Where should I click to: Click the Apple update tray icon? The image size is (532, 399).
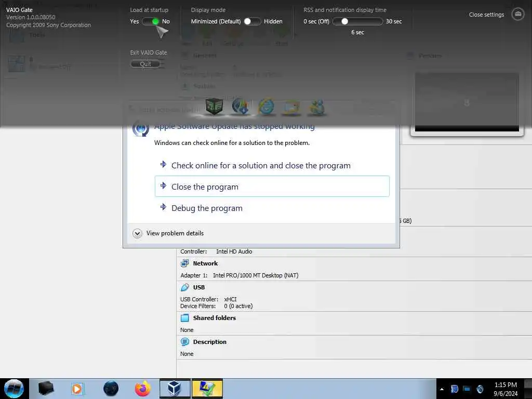pyautogui.click(x=480, y=389)
